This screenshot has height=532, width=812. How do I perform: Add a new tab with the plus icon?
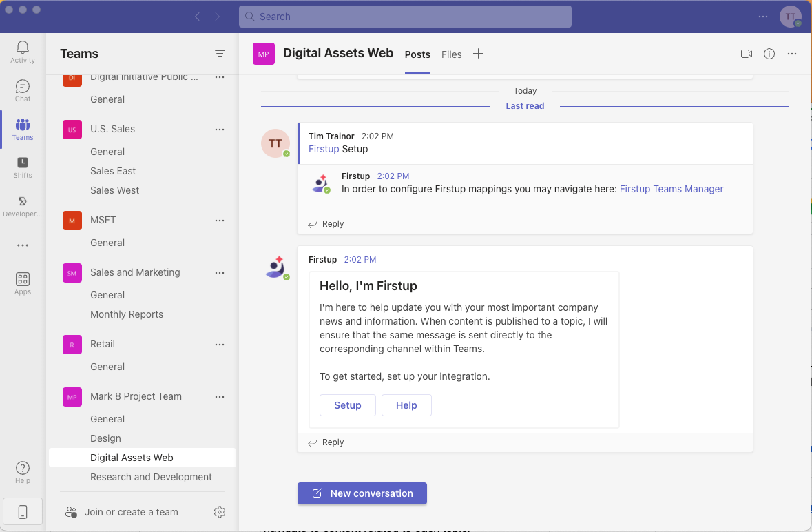[478, 54]
